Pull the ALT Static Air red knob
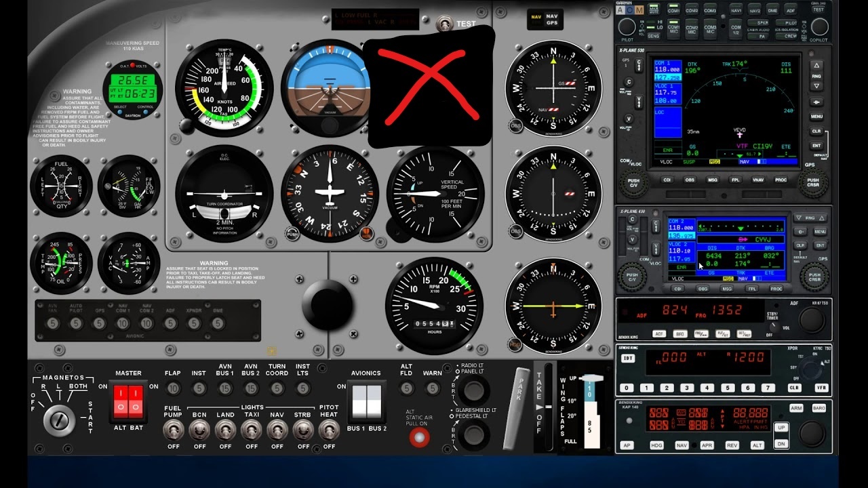The image size is (868, 488). click(x=420, y=437)
